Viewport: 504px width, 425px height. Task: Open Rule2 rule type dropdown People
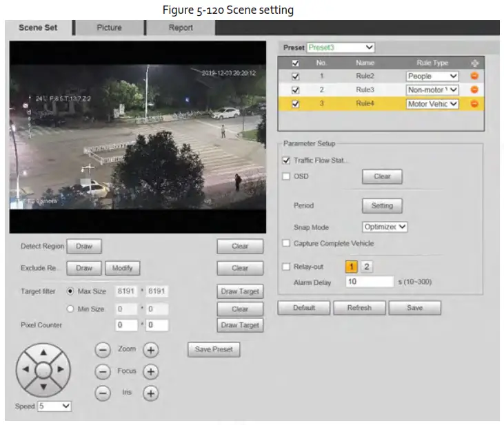tap(432, 76)
